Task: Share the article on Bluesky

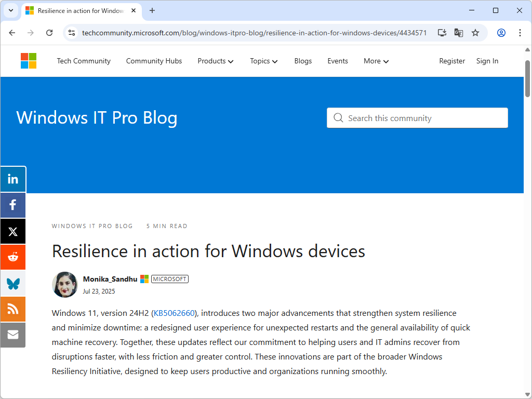Action: (x=12, y=283)
